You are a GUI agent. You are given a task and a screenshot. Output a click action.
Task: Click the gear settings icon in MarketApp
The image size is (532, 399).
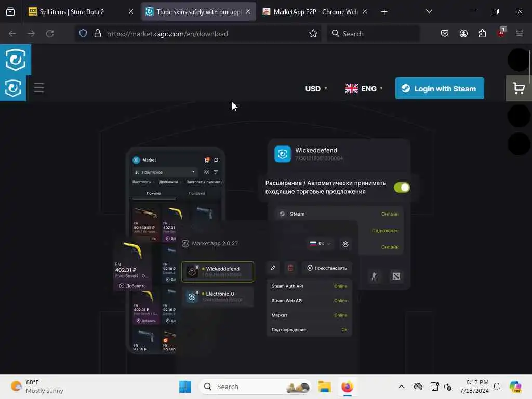click(x=345, y=244)
